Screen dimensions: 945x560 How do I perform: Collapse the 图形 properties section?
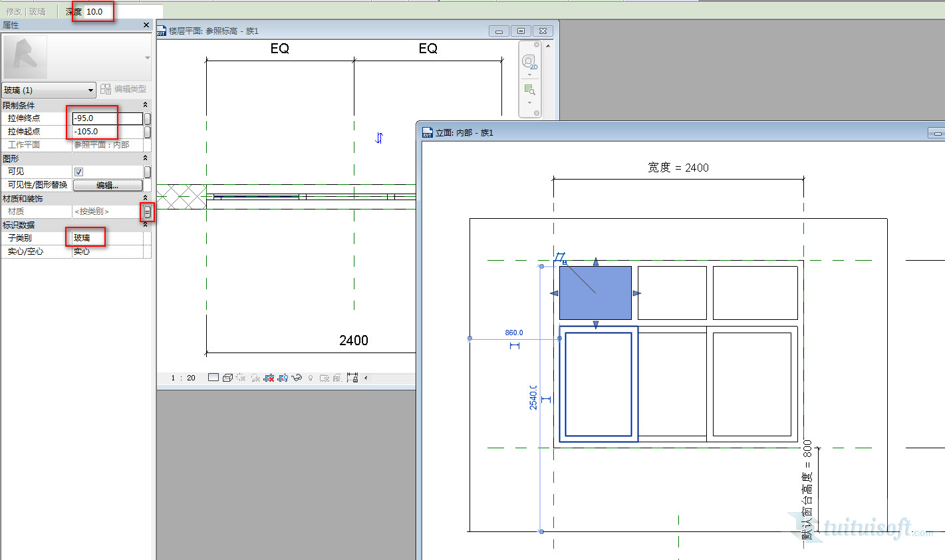(x=145, y=158)
